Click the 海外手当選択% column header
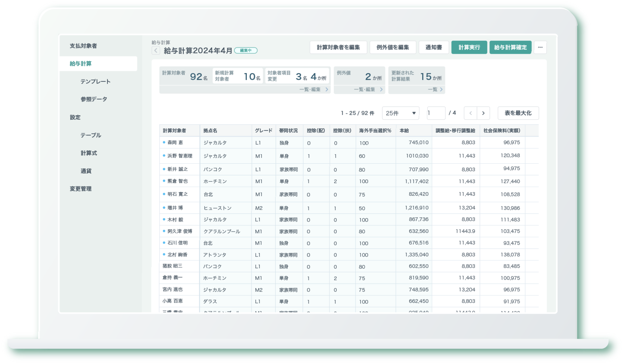Viewport: 624px width, 364px height. (375, 131)
